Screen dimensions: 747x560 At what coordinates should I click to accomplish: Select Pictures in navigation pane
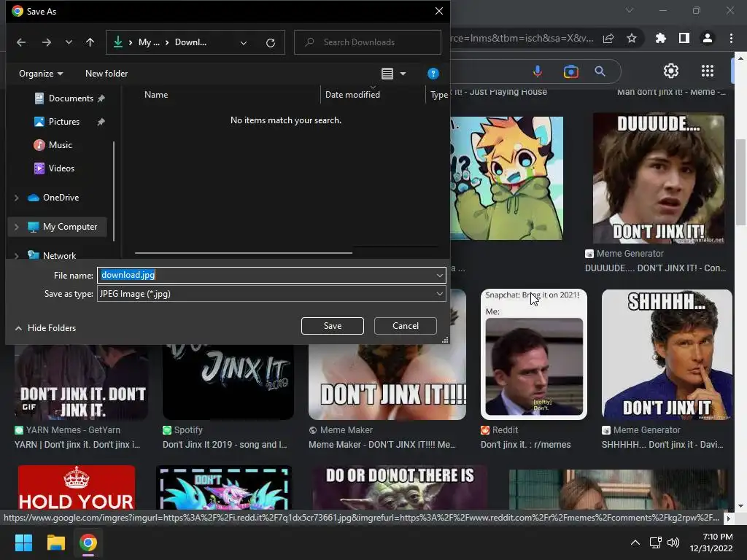pyautogui.click(x=64, y=122)
